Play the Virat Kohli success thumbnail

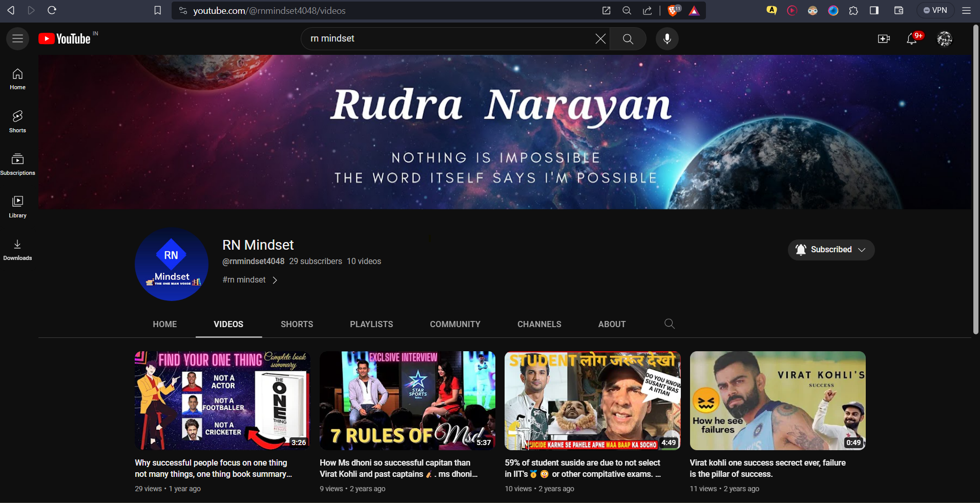pos(778,401)
